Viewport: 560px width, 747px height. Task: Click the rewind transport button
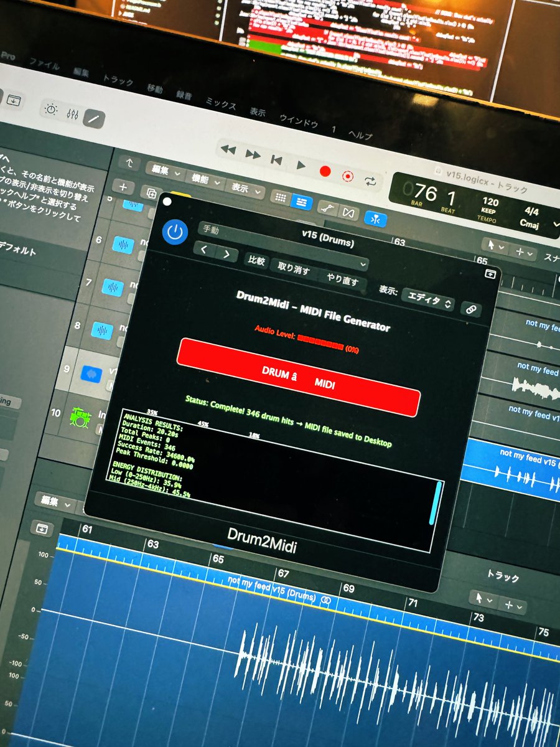click(x=228, y=150)
